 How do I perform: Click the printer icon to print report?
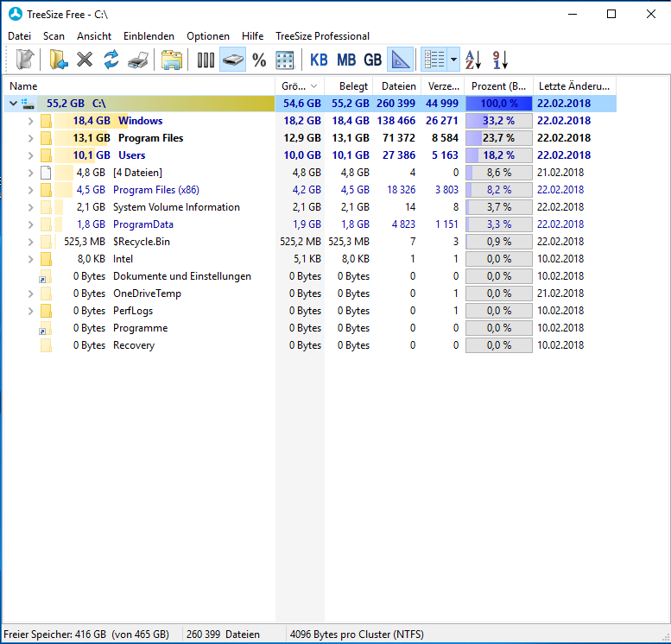point(138,60)
